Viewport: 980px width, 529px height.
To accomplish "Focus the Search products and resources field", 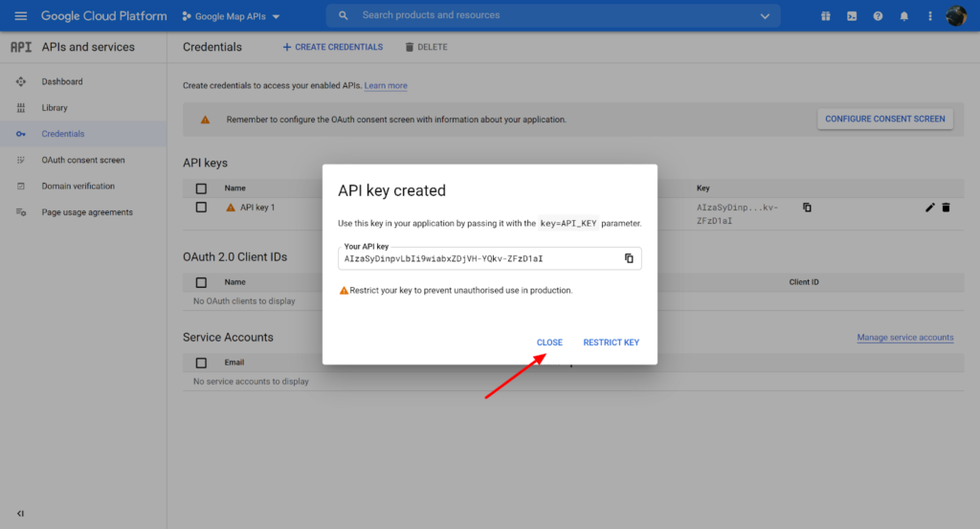I will [553, 15].
